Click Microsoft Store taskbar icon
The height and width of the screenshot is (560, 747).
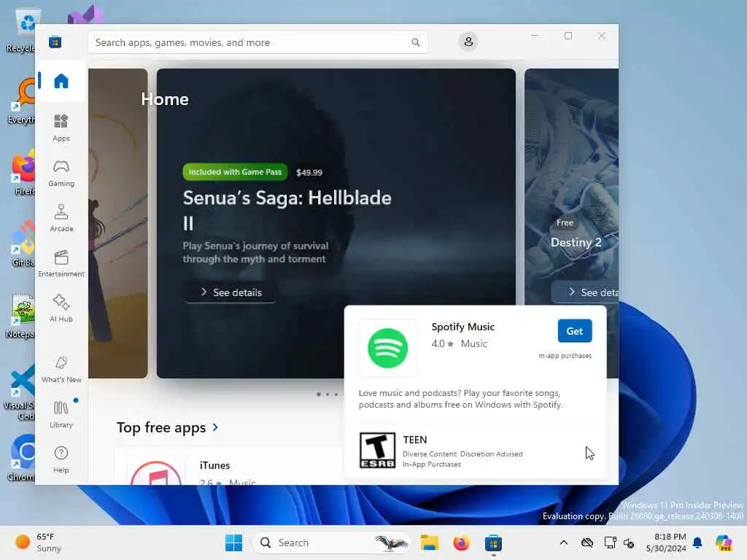click(493, 542)
